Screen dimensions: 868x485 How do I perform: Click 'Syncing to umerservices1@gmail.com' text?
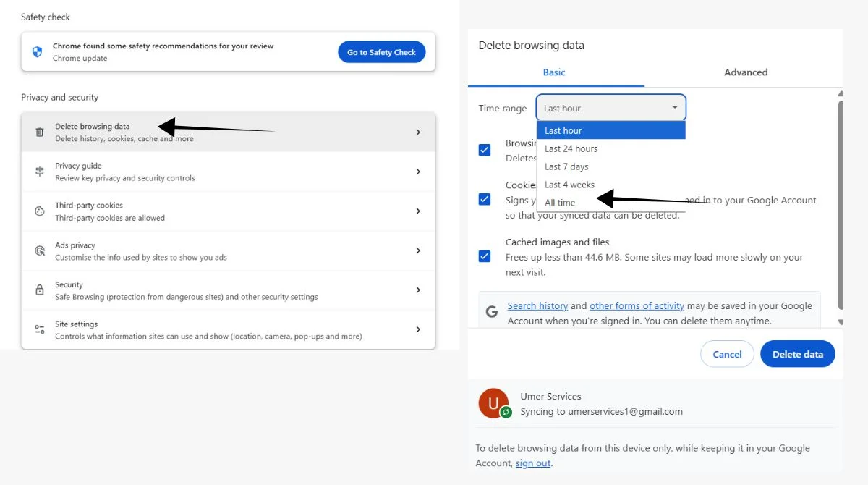602,411
